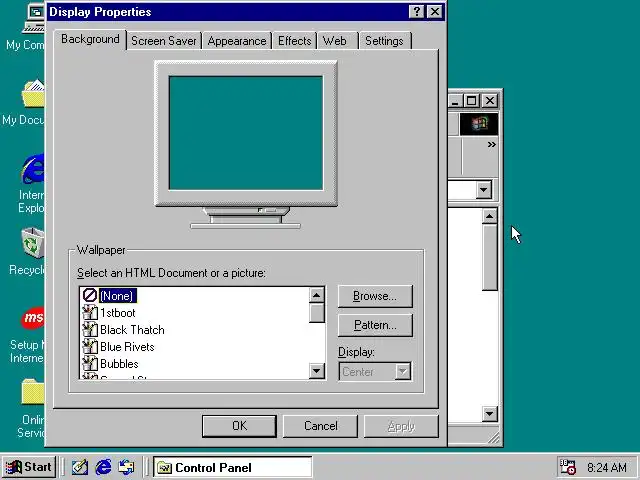
Task: Open the Start menu
Action: [29, 467]
